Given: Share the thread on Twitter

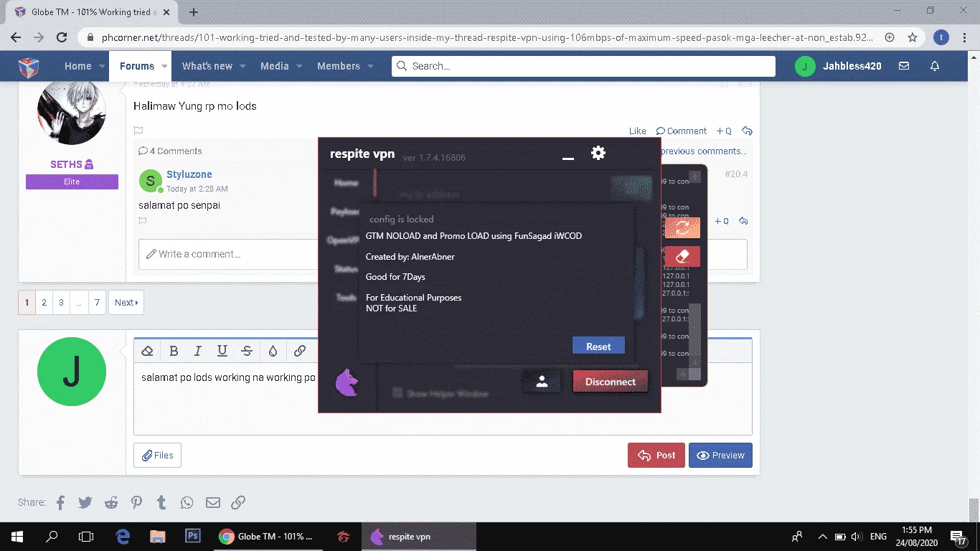Looking at the screenshot, I should click(x=85, y=502).
